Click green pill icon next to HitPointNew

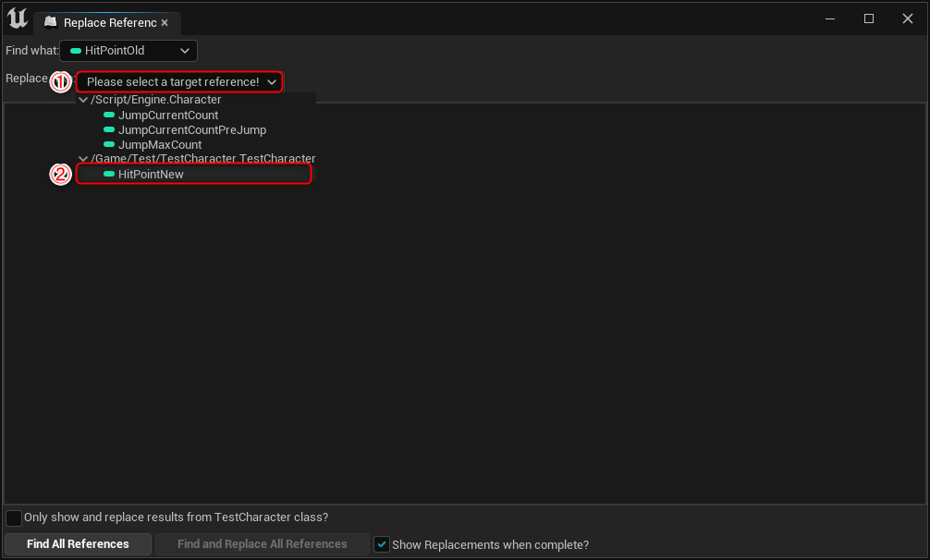[109, 174]
